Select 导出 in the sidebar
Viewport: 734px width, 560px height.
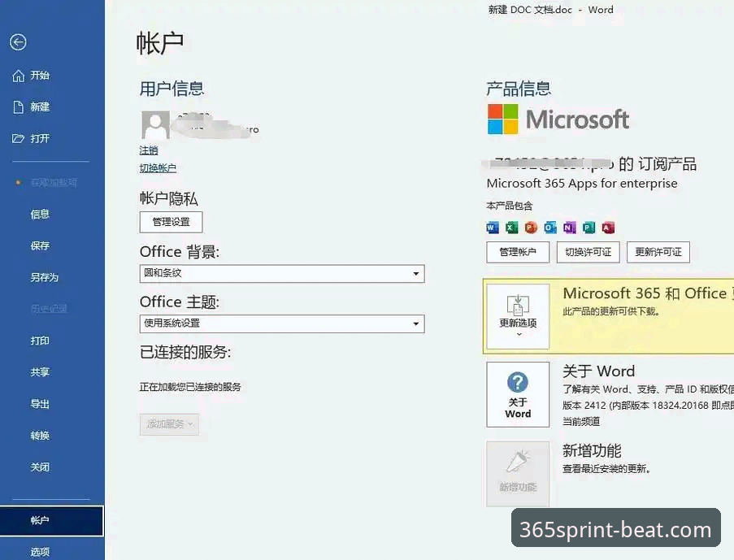40,404
